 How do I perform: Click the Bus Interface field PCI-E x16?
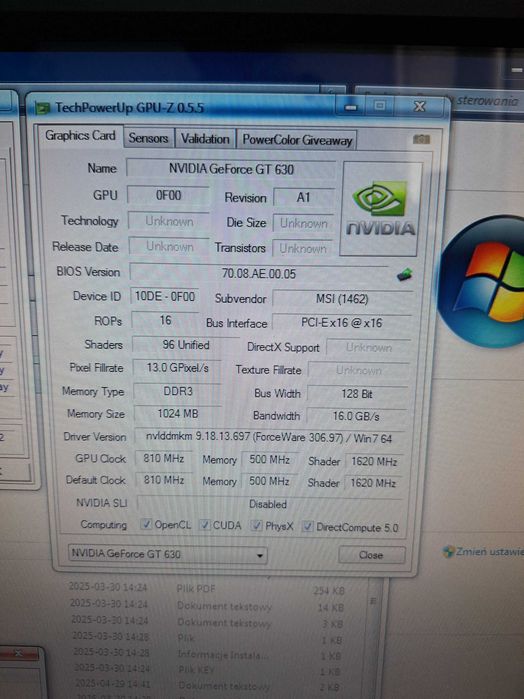tap(342, 323)
